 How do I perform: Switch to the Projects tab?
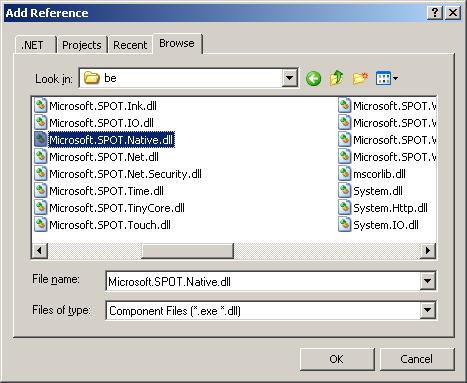82,44
